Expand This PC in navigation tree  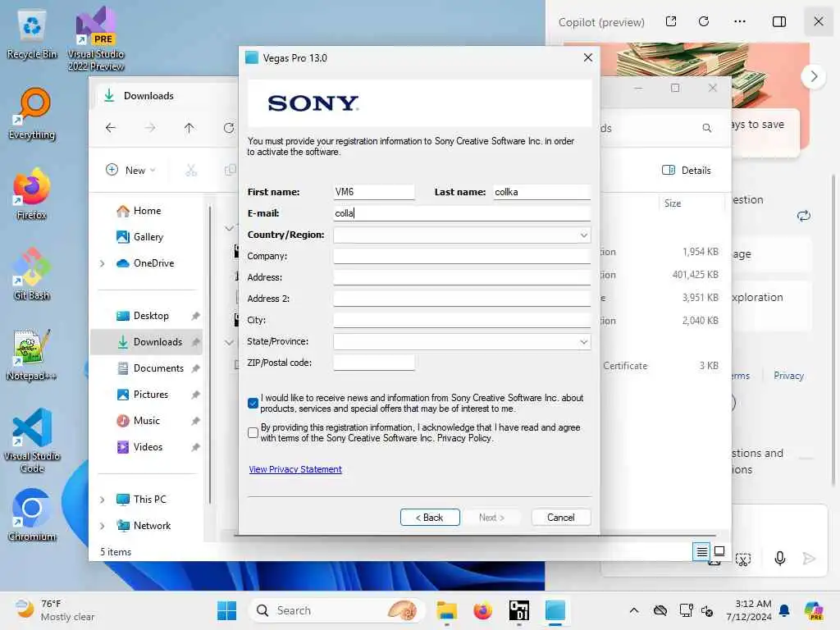(x=103, y=500)
